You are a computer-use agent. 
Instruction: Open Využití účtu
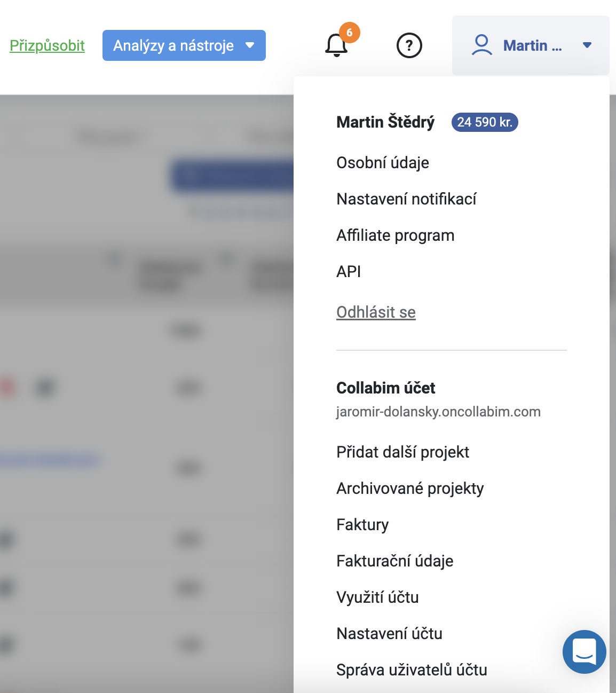click(x=377, y=597)
